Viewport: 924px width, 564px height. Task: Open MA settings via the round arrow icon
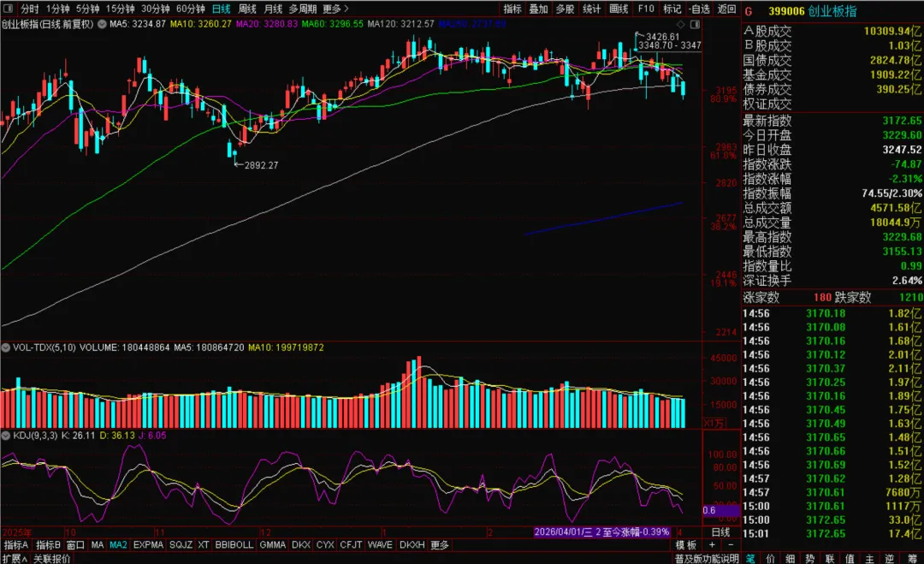click(102, 24)
